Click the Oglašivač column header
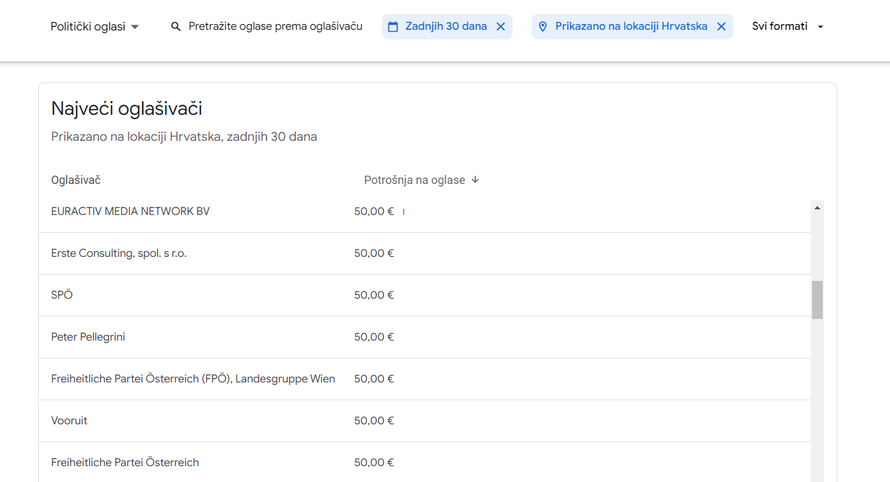 pos(76,180)
